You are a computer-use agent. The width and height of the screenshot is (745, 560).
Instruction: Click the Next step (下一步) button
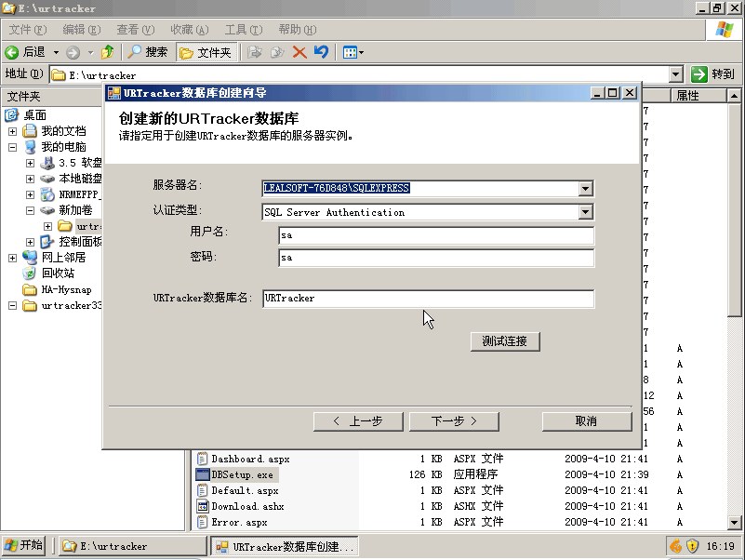pyautogui.click(x=454, y=421)
